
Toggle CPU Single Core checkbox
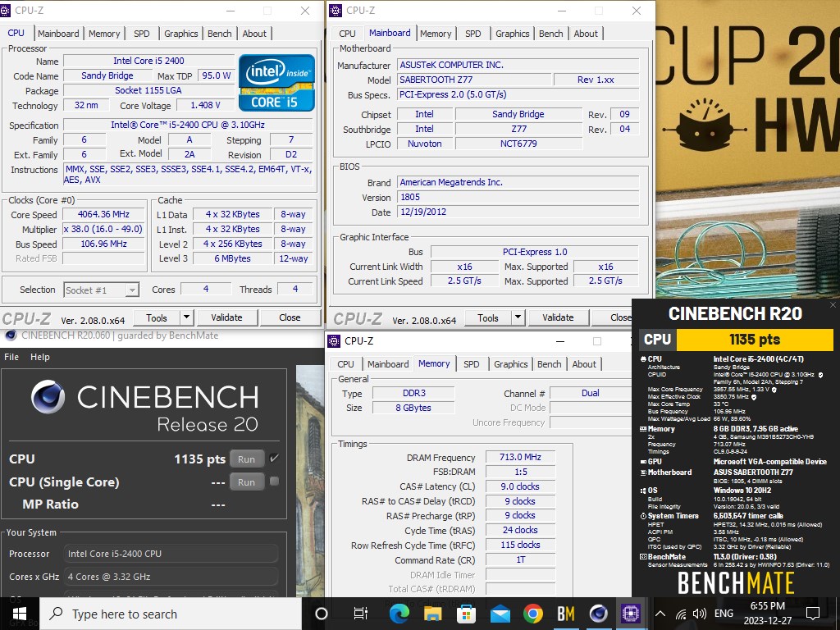pyautogui.click(x=274, y=481)
